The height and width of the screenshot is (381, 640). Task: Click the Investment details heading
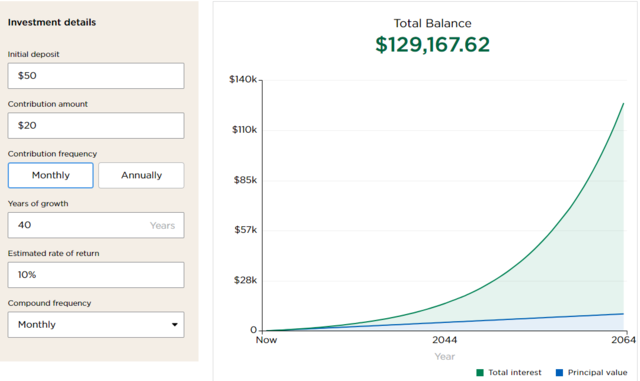(52, 22)
